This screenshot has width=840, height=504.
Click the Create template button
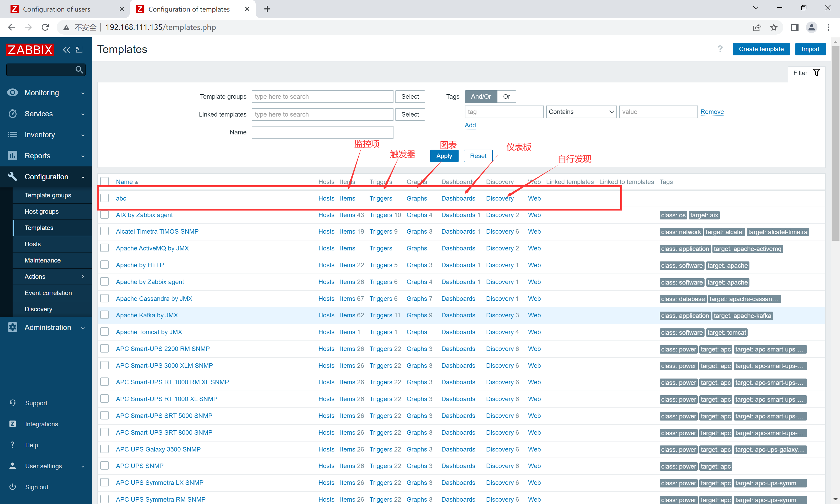761,49
